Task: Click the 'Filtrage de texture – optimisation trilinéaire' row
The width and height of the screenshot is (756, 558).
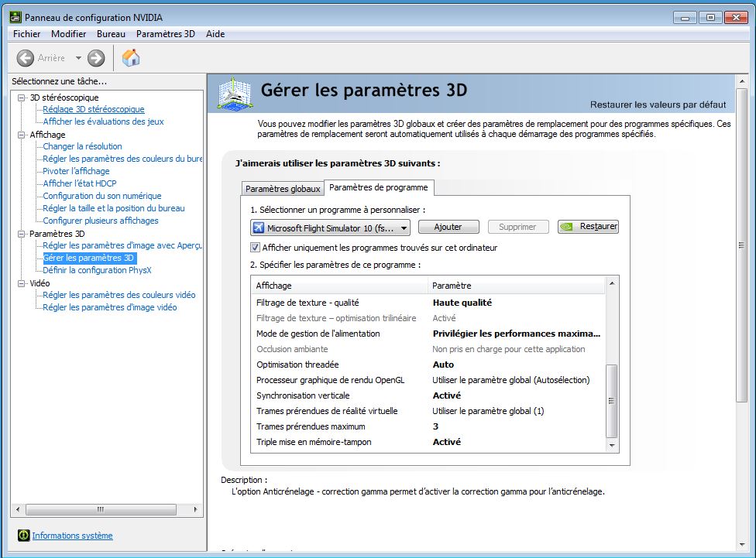Action: [428, 318]
